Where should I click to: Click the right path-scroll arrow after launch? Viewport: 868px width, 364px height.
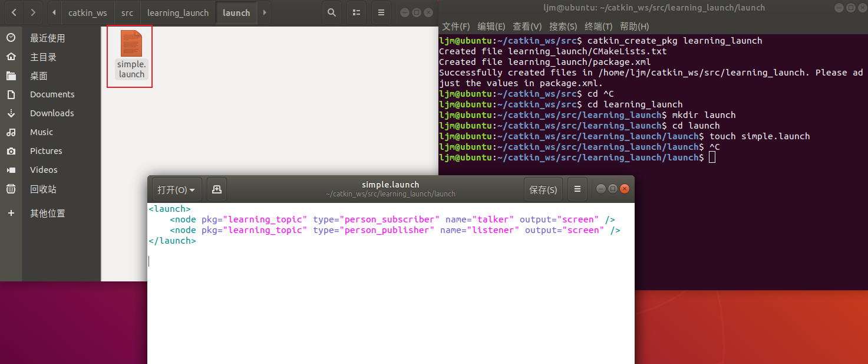point(264,12)
